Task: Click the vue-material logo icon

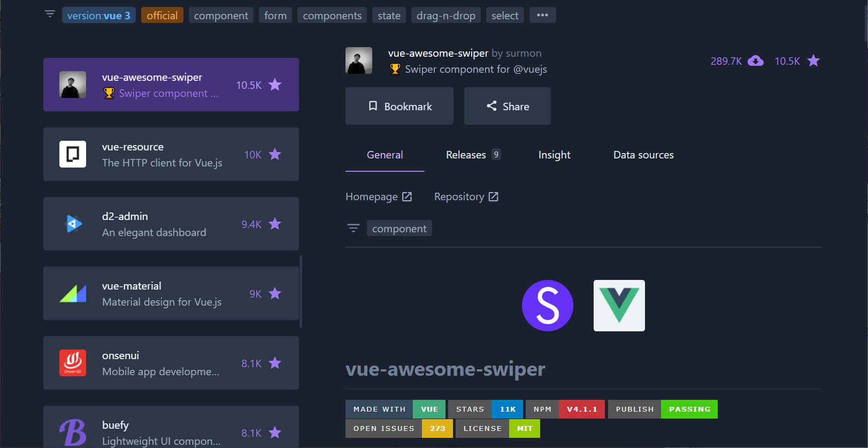Action: point(73,293)
